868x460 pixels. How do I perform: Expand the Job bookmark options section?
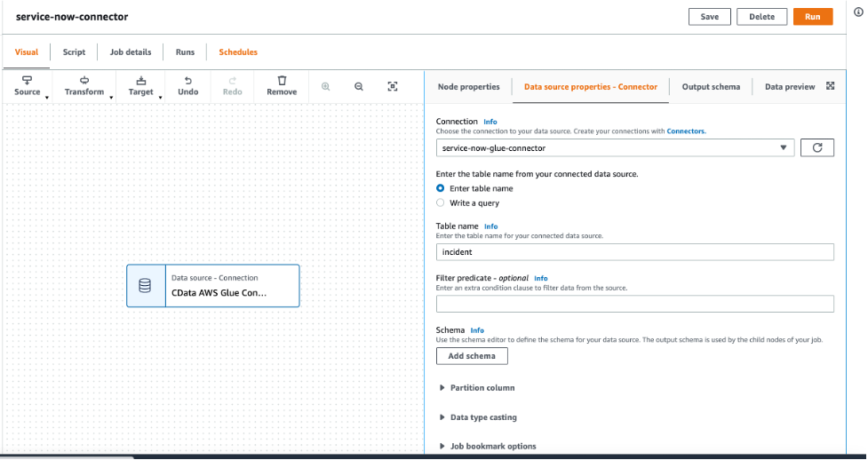489,446
